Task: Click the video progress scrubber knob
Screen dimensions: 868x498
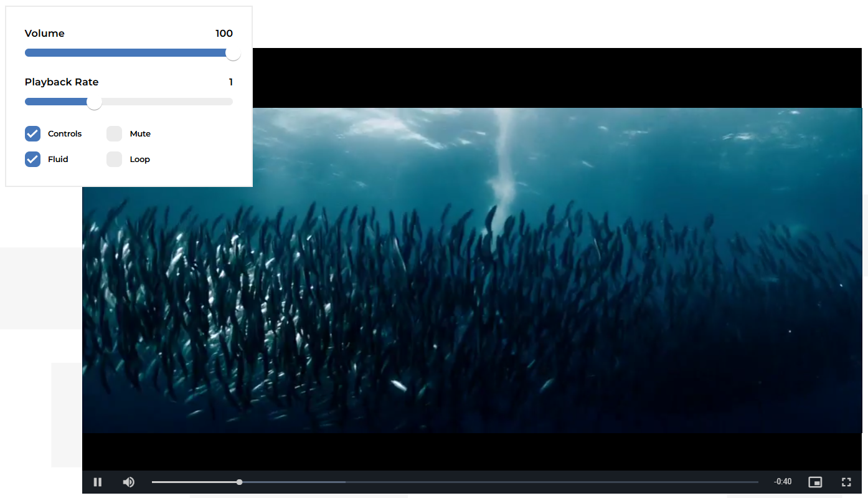Action: pyautogui.click(x=240, y=482)
